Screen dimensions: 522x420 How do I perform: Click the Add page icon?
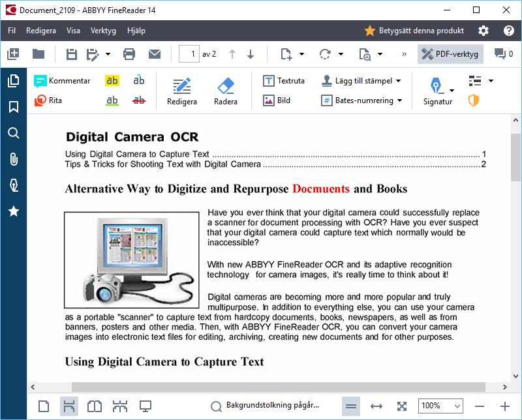click(286, 54)
